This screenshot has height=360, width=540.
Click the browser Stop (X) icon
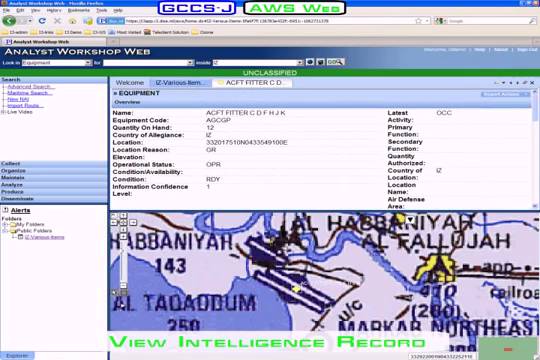57,21
